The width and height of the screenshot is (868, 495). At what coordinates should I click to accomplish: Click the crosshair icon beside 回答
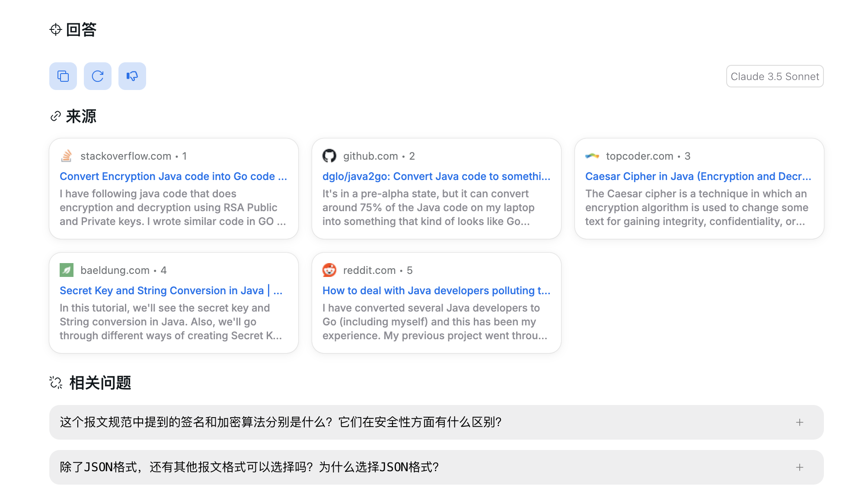click(56, 29)
